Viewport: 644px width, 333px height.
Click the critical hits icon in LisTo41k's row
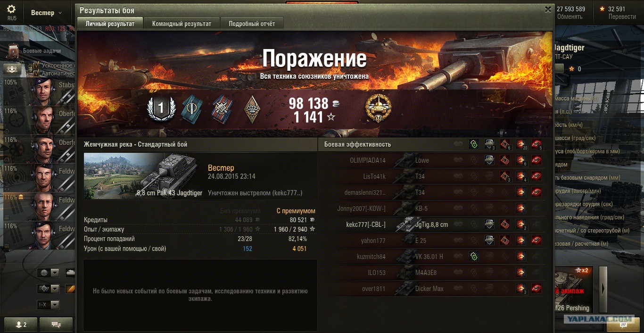[x=505, y=176]
